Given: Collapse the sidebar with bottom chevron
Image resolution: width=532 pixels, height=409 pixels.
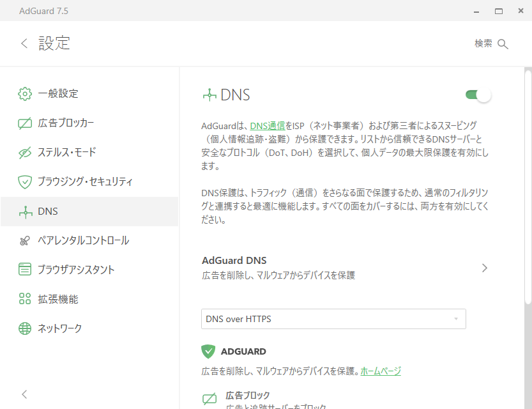Looking at the screenshot, I should click(24, 394).
